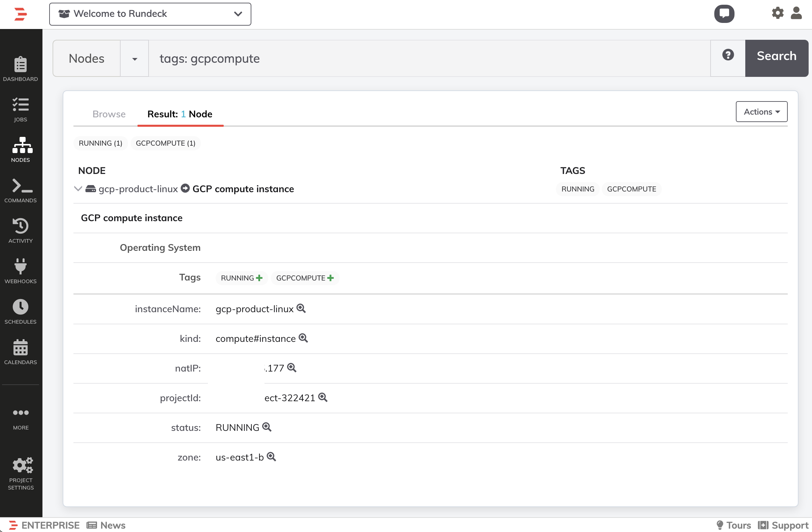This screenshot has height=532, width=812.
Task: Click the Rundeck logo in top left
Action: (20, 14)
